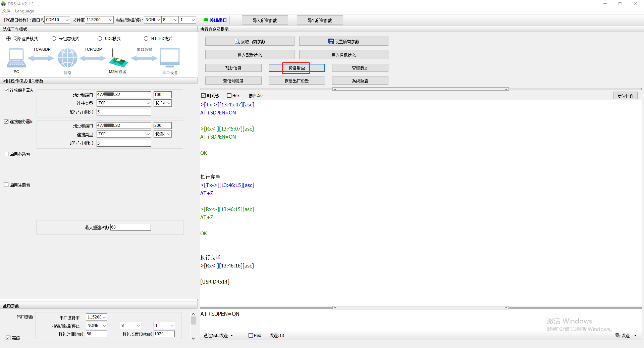This screenshot has height=348, width=644.
Task: Uncheck the 连接服务器B checkbox
Action: pyautogui.click(x=6, y=121)
